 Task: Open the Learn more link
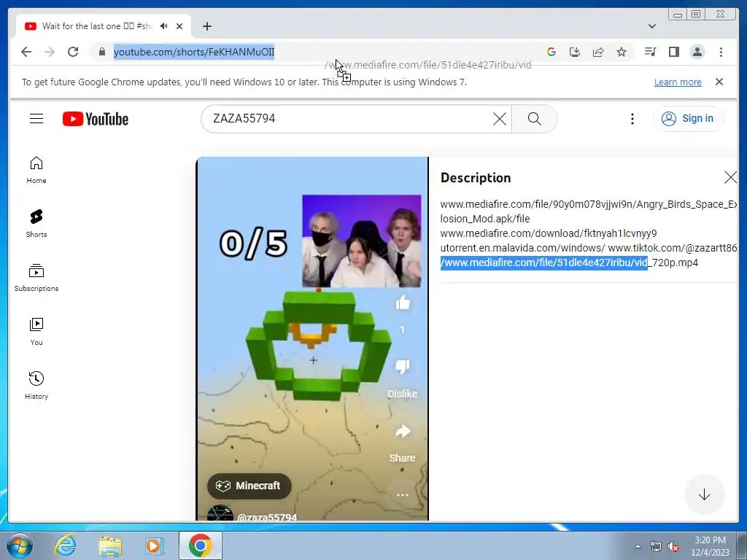(678, 82)
